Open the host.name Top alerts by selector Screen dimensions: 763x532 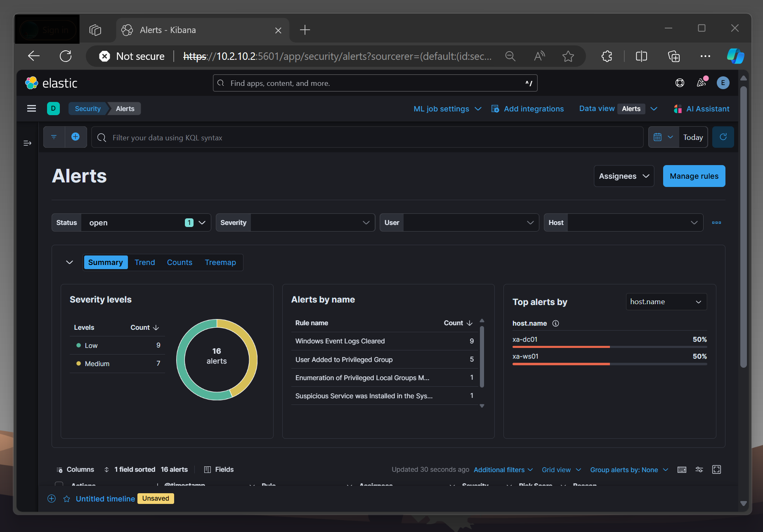tap(666, 302)
